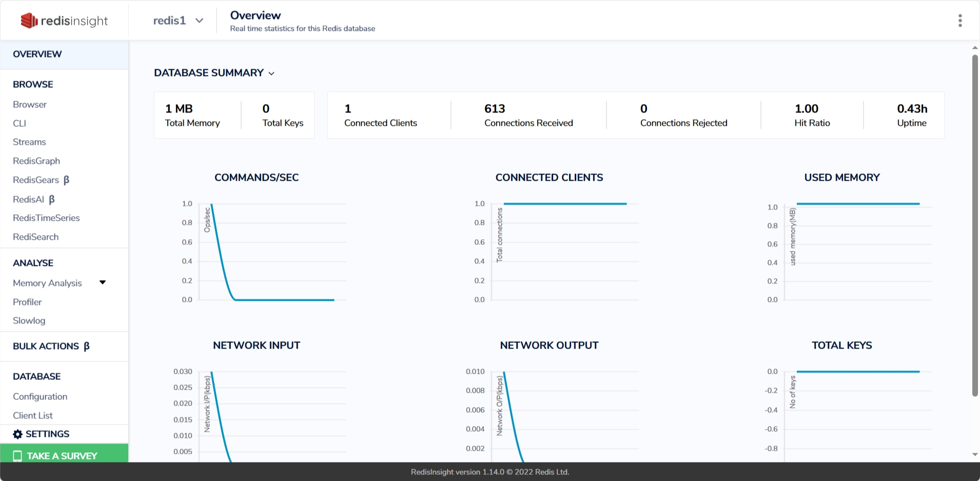The height and width of the screenshot is (481, 980).
Task: Click the '0.43h' Uptime value
Action: point(912,109)
